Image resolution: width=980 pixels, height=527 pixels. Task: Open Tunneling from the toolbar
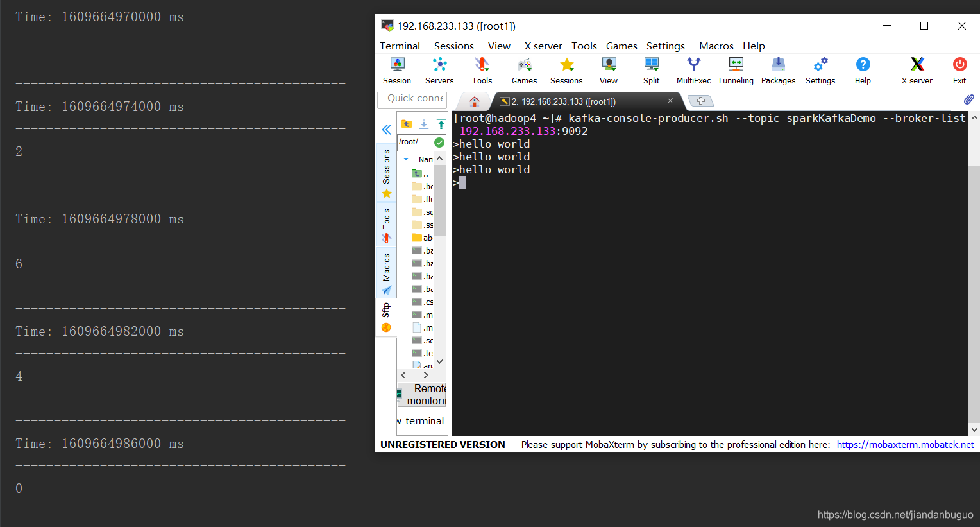[x=736, y=65]
